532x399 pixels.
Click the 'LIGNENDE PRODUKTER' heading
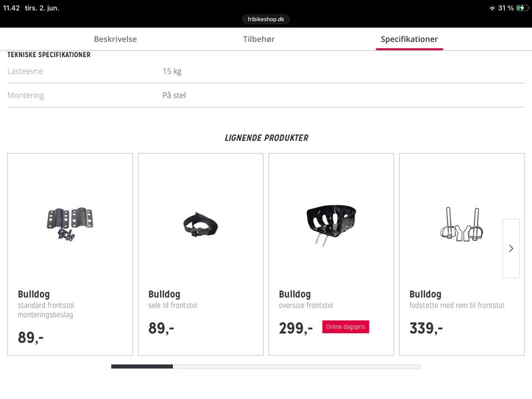click(267, 138)
